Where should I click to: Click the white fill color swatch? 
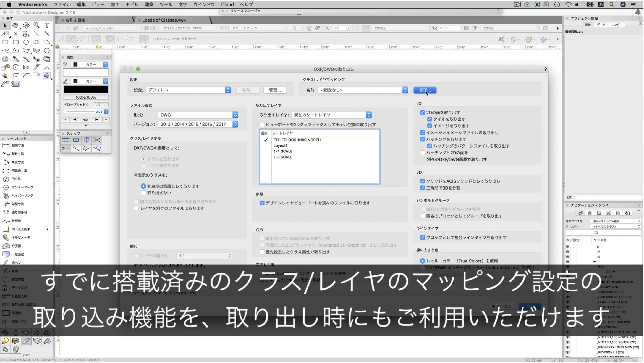pos(86,73)
